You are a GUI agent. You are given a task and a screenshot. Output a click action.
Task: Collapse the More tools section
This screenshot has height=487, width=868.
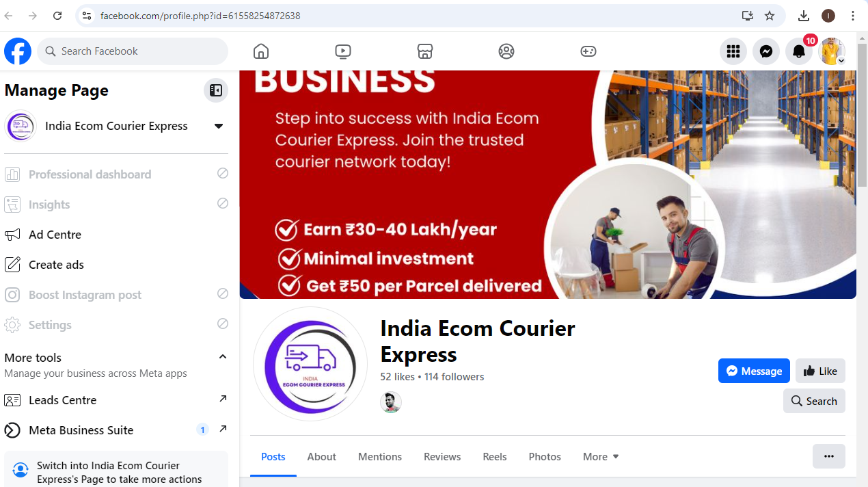click(222, 357)
